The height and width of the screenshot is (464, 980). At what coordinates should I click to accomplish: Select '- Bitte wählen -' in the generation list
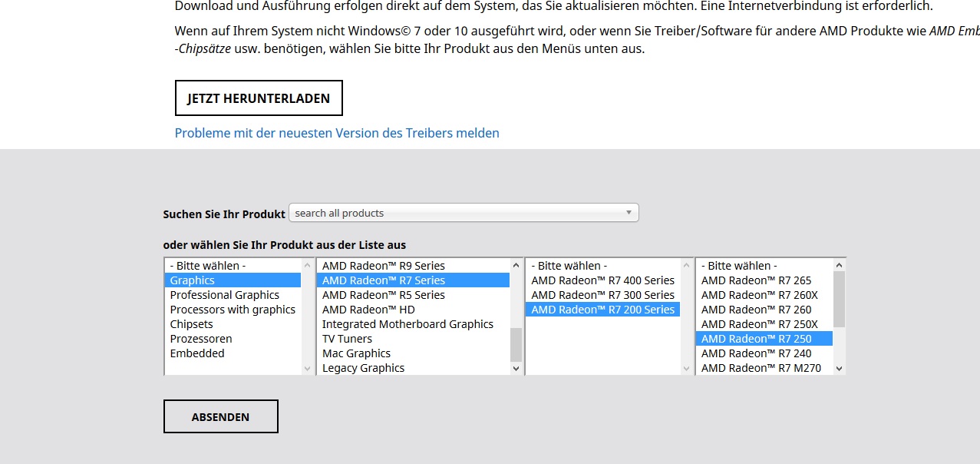click(x=603, y=266)
